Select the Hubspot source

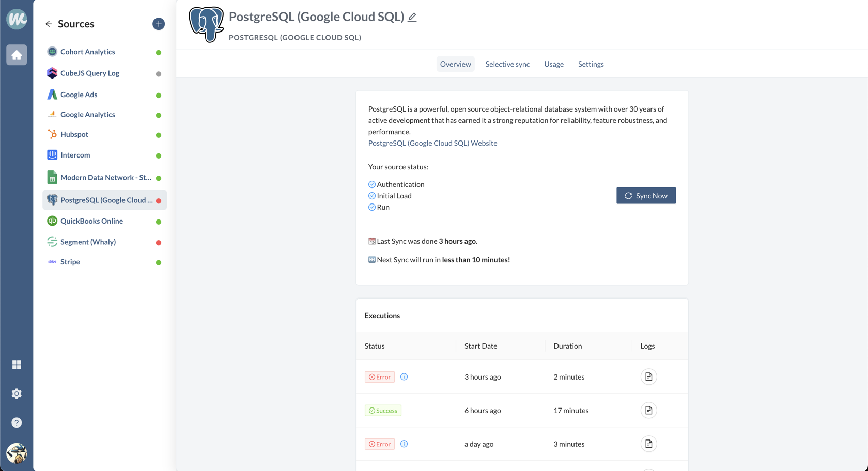(104, 134)
